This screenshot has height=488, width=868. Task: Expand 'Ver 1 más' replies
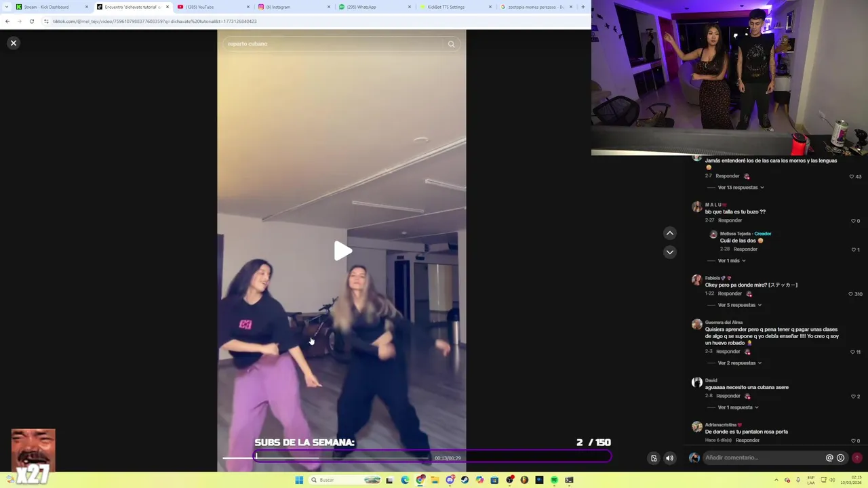732,260
